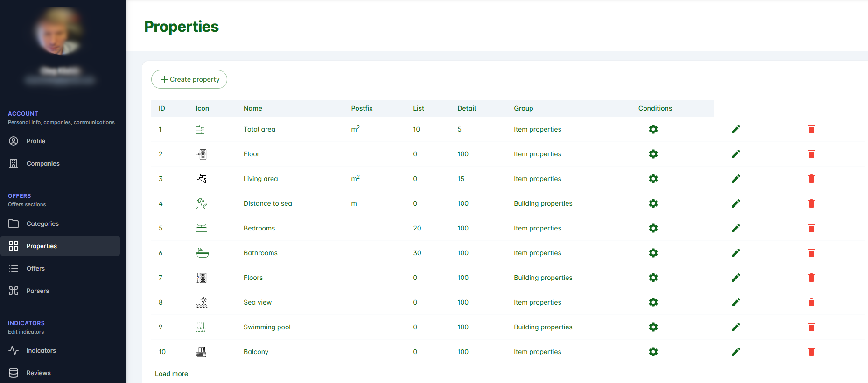The image size is (868, 383).
Task: Open conditions gear for Bathrooms
Action: click(653, 253)
